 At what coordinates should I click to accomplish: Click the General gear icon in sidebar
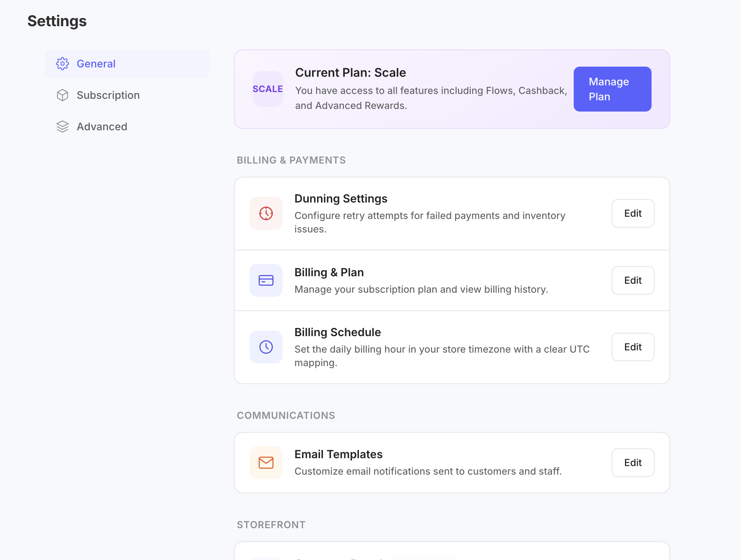point(62,64)
